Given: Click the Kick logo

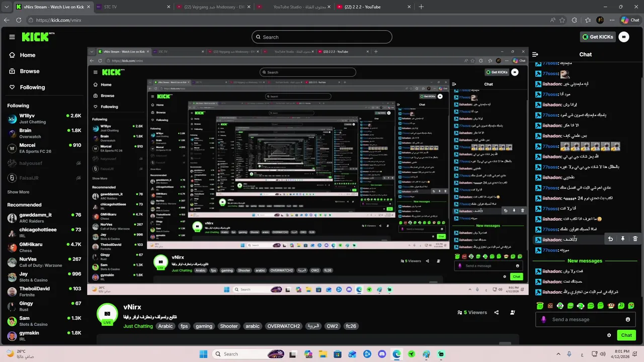Looking at the screenshot, I should pyautogui.click(x=38, y=37).
